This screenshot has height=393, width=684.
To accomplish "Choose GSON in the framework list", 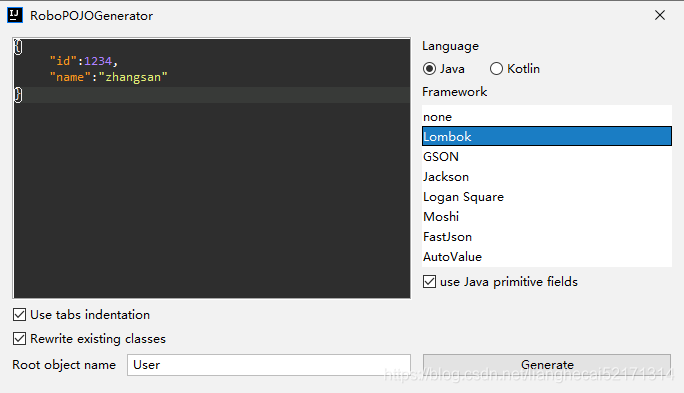I will [547, 157].
